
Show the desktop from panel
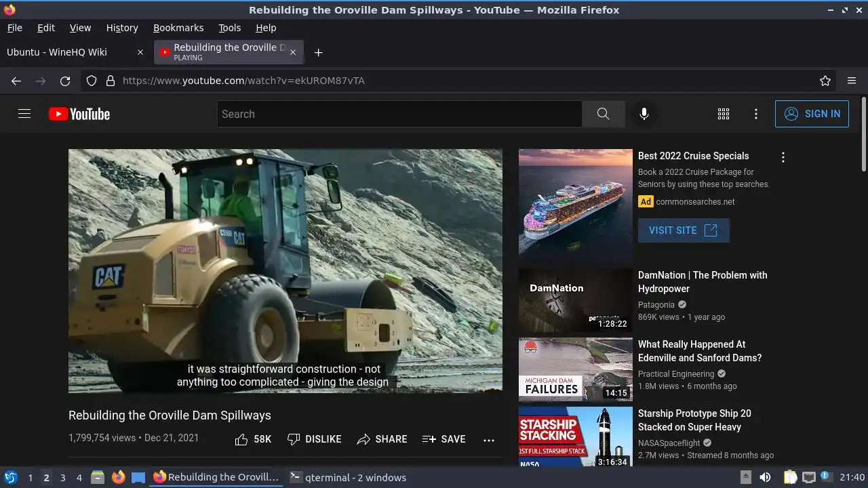coord(138,477)
